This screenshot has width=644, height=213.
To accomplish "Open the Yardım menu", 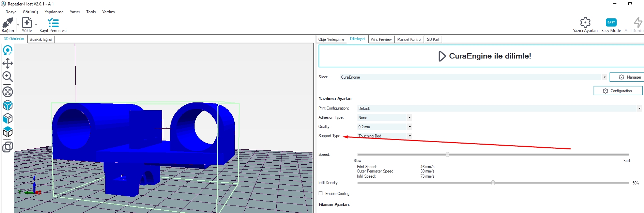I will coord(108,12).
